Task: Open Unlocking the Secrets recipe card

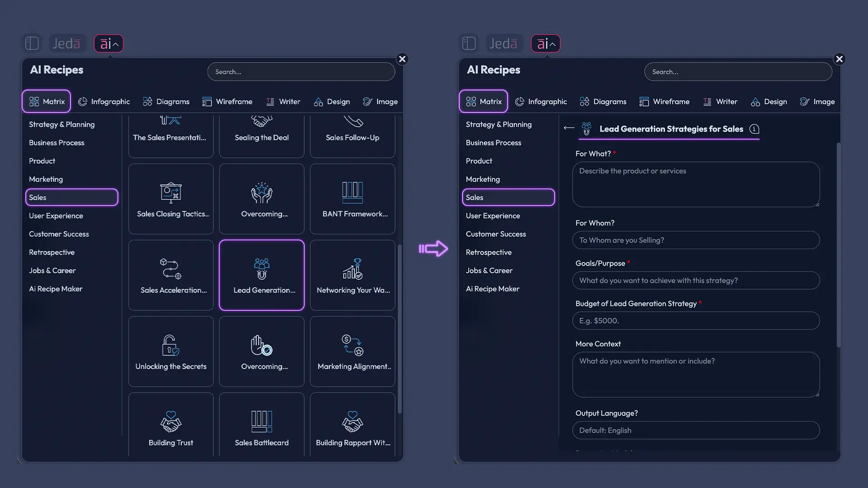Action: click(171, 352)
